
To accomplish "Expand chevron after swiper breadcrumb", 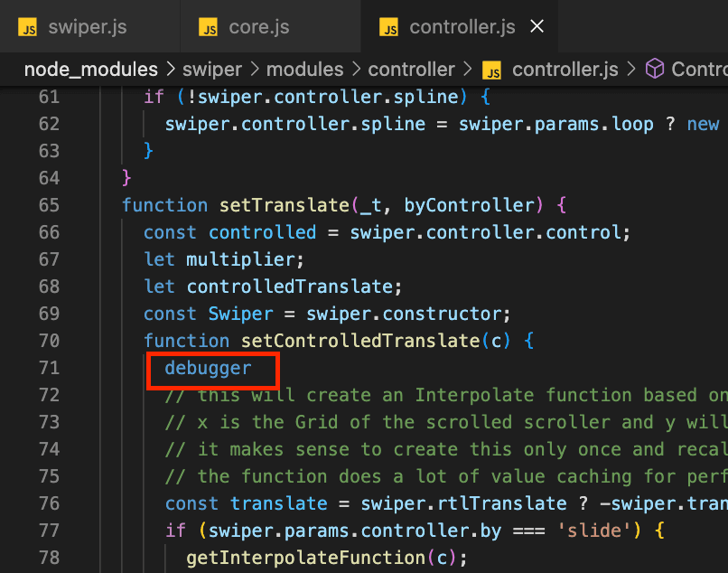I will (x=255, y=70).
